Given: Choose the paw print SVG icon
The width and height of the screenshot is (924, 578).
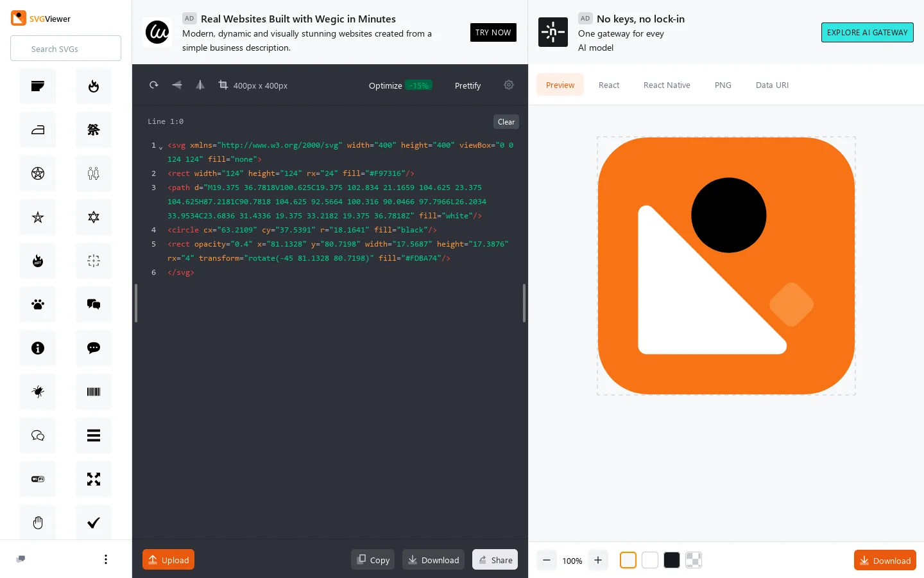Looking at the screenshot, I should tap(38, 304).
